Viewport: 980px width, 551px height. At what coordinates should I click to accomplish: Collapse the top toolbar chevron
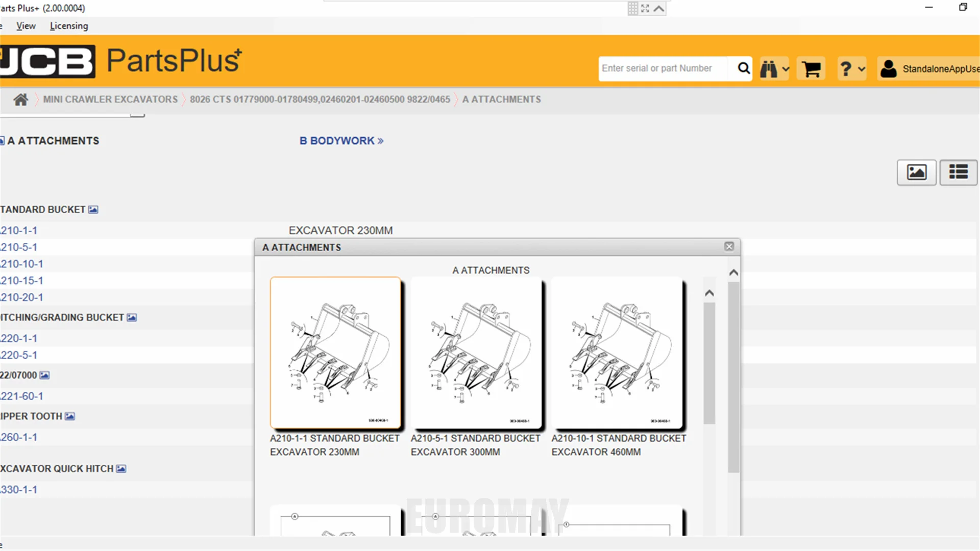coord(659,9)
